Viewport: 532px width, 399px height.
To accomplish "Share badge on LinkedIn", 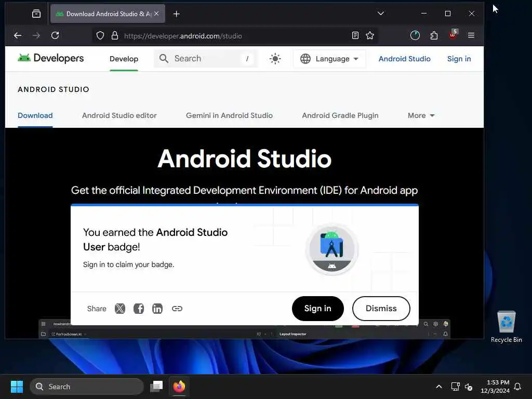I will 157,309.
